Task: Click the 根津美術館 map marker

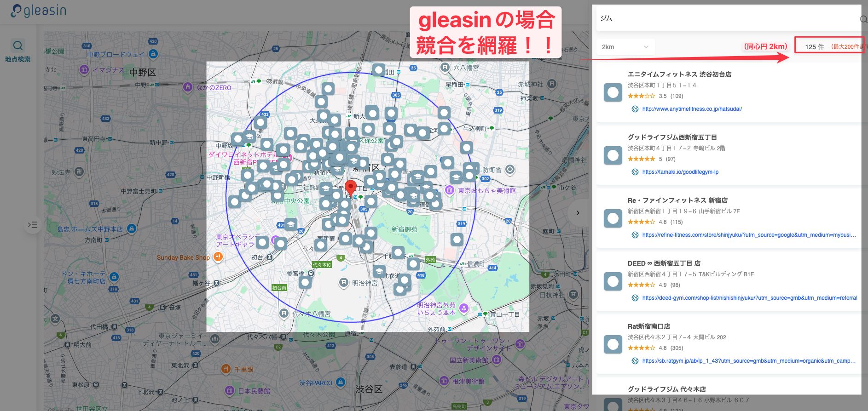Action: coord(444,381)
